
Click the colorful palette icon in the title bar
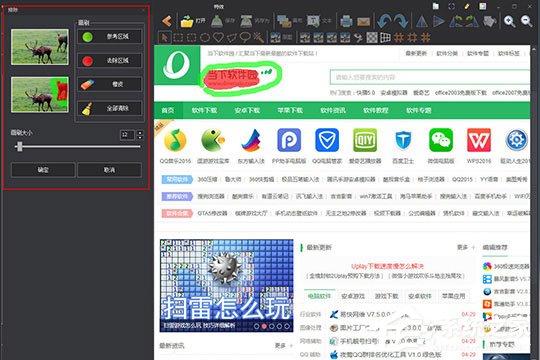click(483, 6)
